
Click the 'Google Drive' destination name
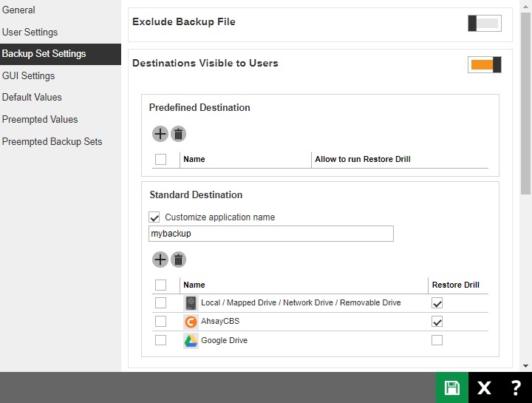tap(225, 340)
